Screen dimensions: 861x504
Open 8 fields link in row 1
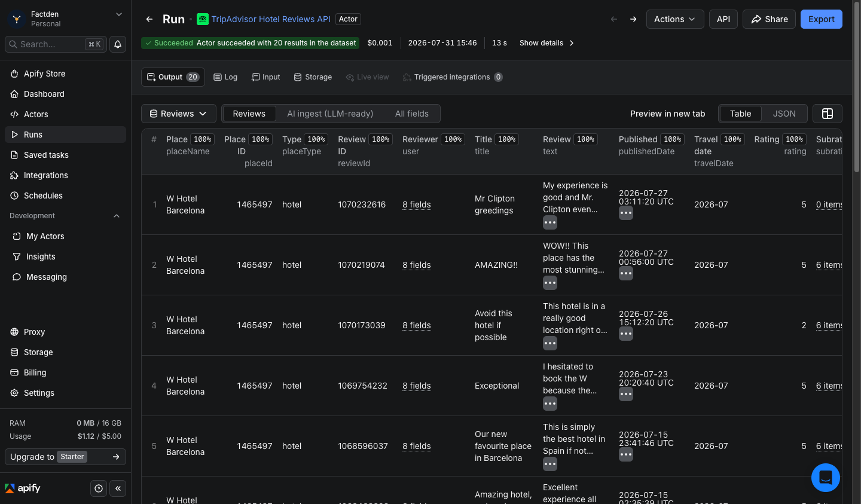pos(417,204)
